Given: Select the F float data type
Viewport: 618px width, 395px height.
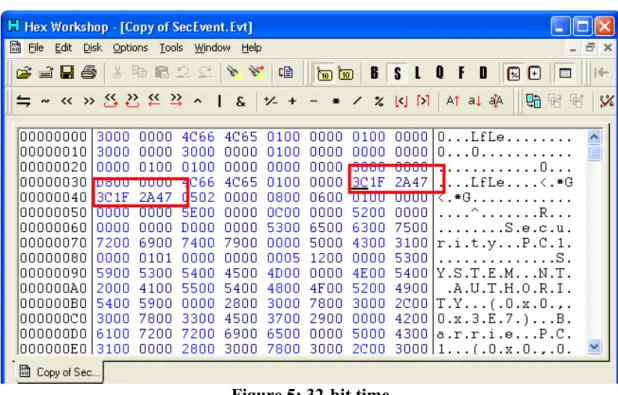Looking at the screenshot, I should coord(461,73).
